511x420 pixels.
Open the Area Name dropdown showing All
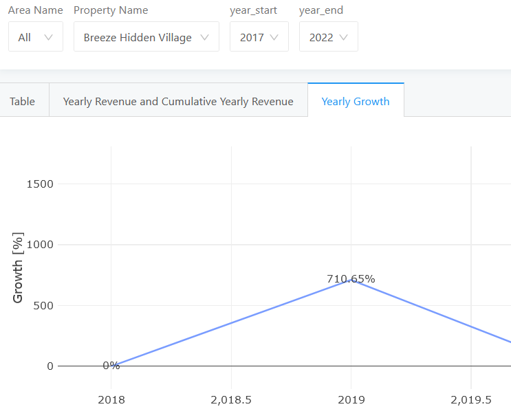36,37
